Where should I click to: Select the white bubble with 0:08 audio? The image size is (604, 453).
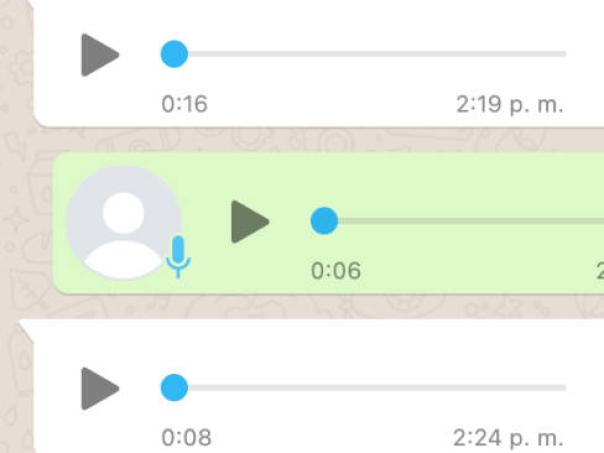pos(311,386)
